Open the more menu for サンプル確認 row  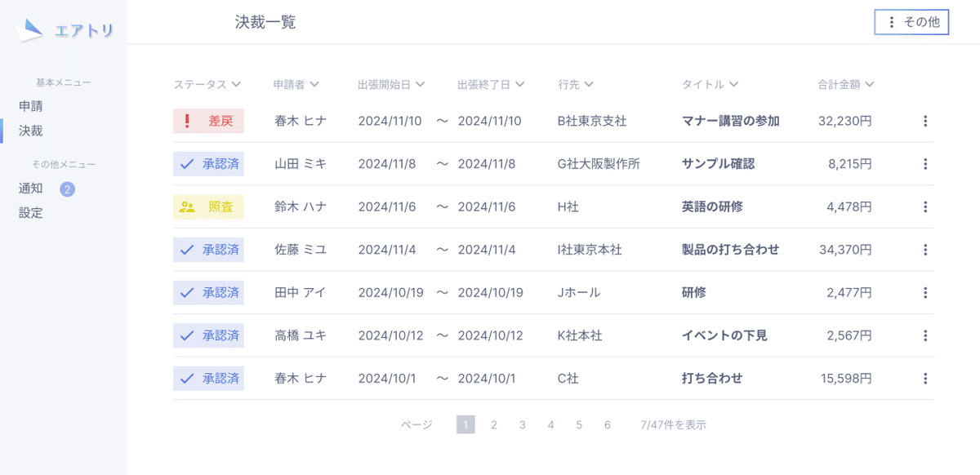pyautogui.click(x=925, y=164)
